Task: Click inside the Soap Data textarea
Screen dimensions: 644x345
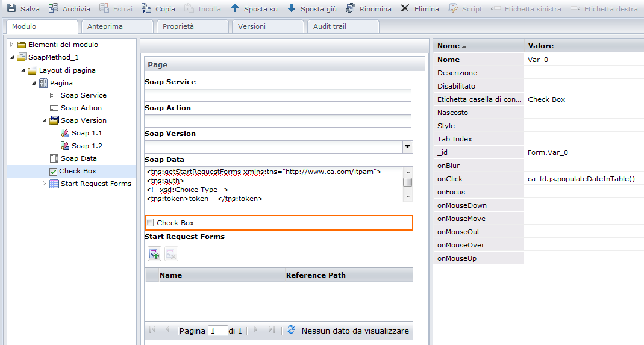Action: 274,184
